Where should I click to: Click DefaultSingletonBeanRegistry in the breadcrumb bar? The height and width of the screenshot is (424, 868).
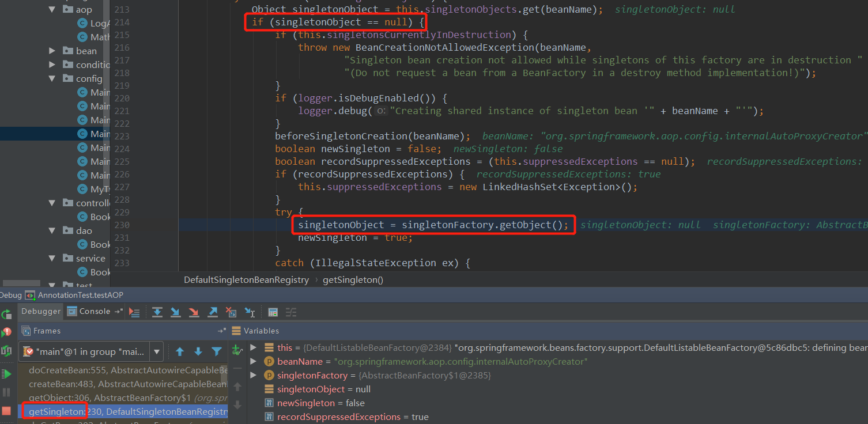click(246, 280)
